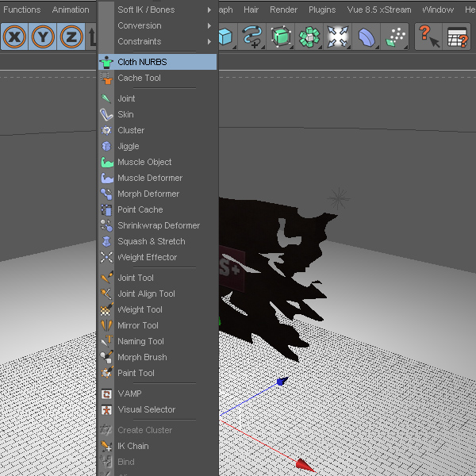The height and width of the screenshot is (476, 476).
Task: Choose Cloth NURBS from the menu
Action: tap(157, 62)
